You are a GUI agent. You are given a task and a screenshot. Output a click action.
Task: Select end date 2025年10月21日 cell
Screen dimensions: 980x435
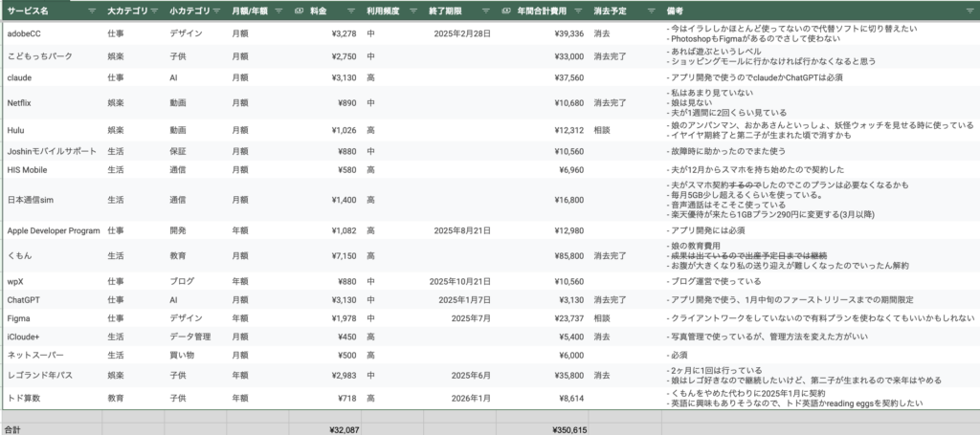pyautogui.click(x=460, y=281)
